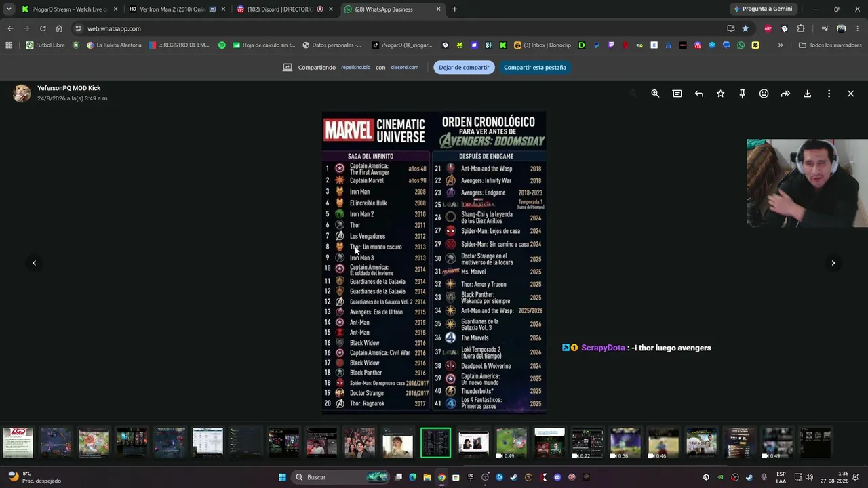Screen dimensions: 868x488
Task: Bookmark this page with the star icon
Action: pyautogui.click(x=745, y=28)
